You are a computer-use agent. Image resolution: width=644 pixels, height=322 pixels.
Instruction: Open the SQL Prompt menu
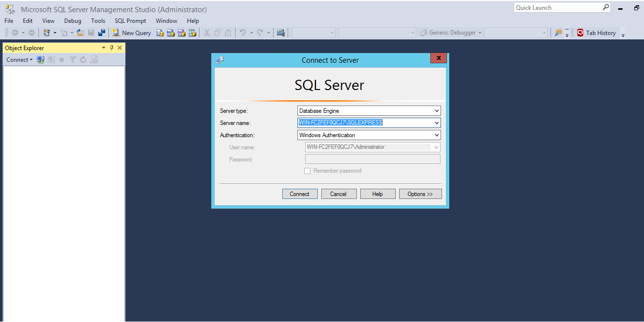(130, 21)
